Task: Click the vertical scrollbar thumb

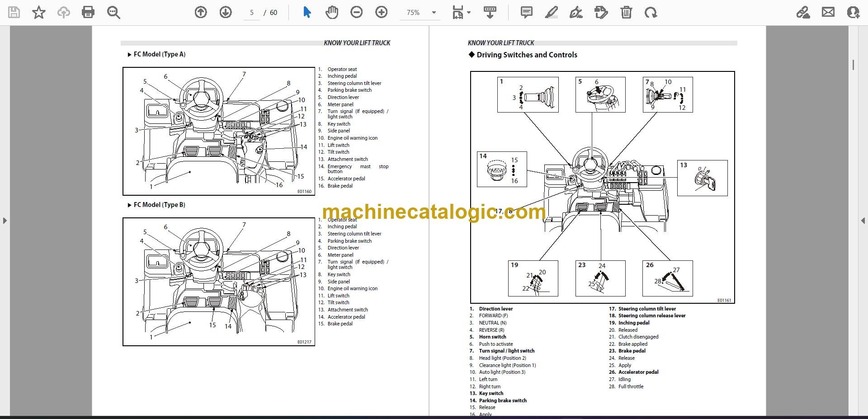Action: [853, 65]
